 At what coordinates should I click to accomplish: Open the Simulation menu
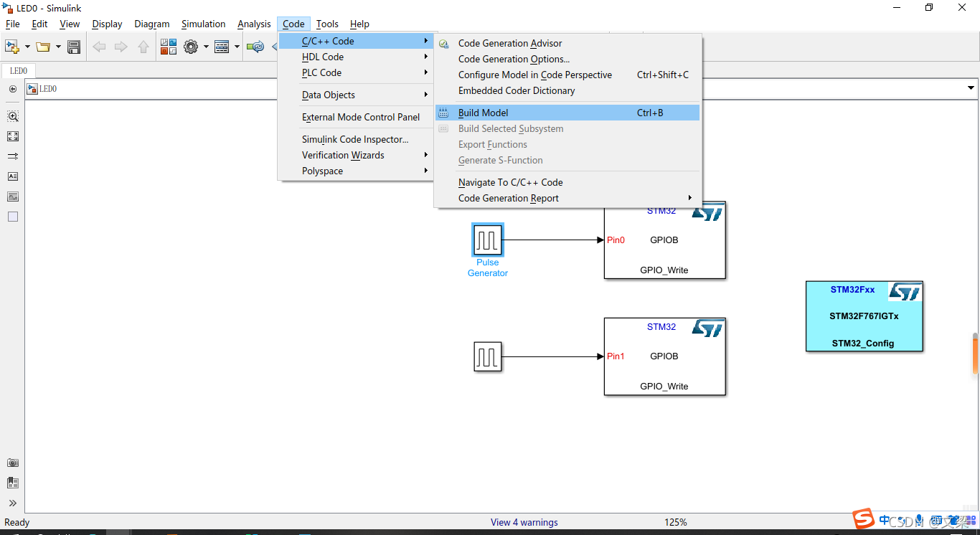203,24
